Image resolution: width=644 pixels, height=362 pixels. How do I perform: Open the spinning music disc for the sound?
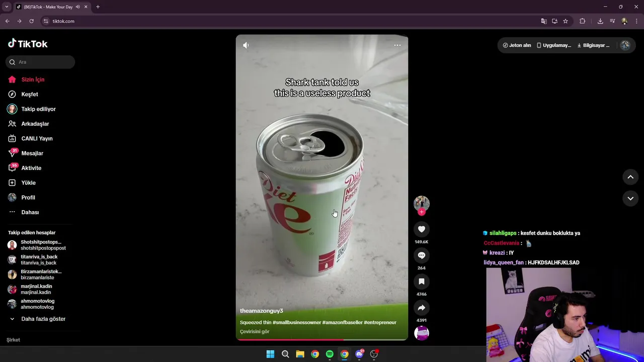click(x=422, y=333)
